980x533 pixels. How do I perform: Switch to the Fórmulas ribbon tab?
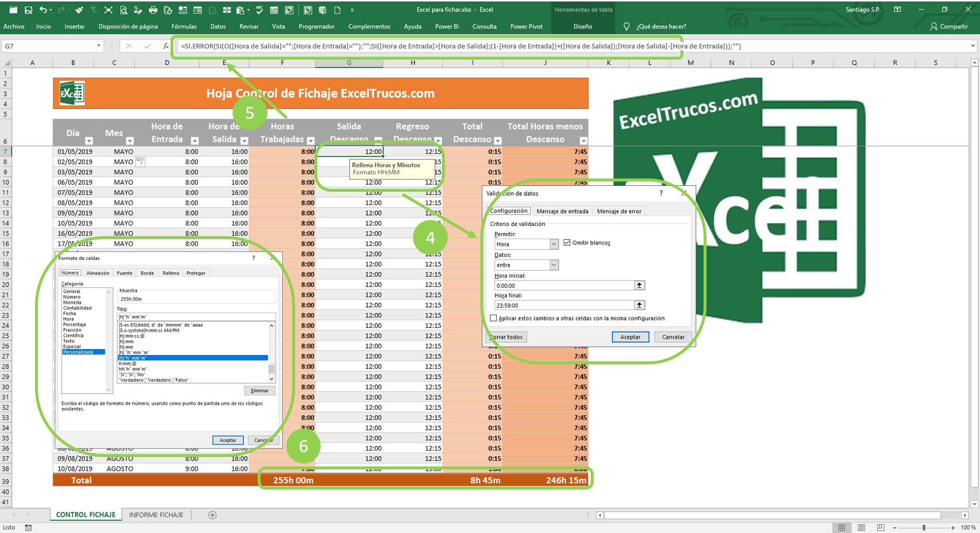[x=184, y=26]
